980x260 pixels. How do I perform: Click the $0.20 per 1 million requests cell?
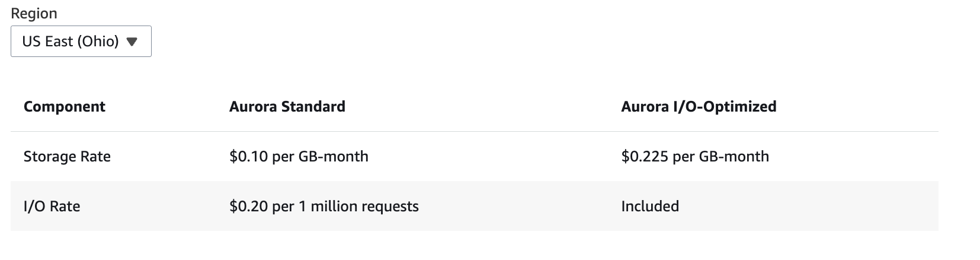pos(324,207)
